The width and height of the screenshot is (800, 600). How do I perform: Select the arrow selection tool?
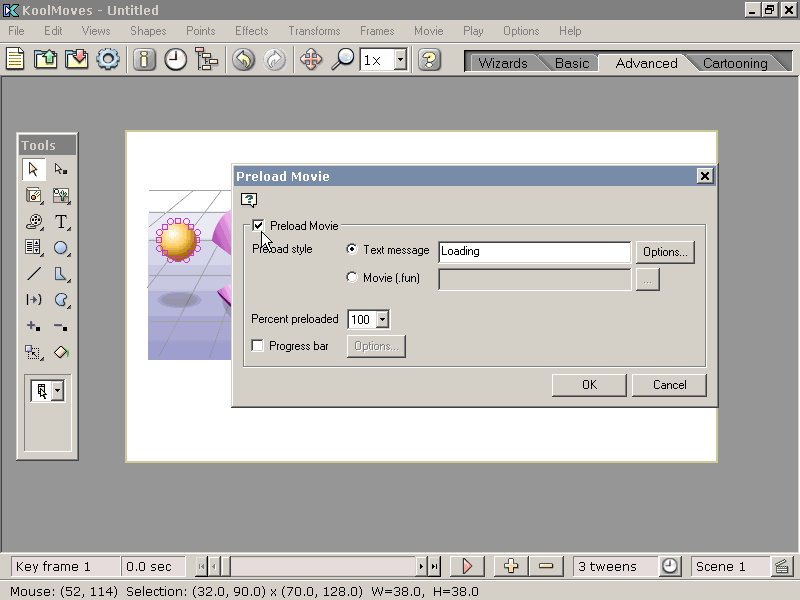point(34,169)
